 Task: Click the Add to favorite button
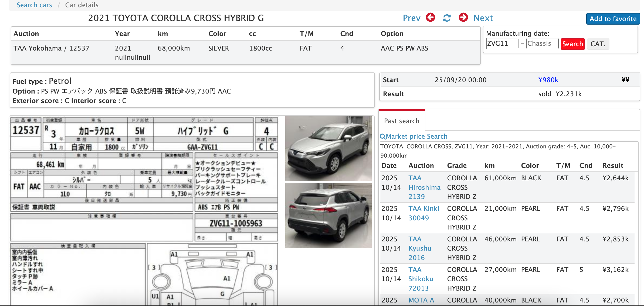613,19
